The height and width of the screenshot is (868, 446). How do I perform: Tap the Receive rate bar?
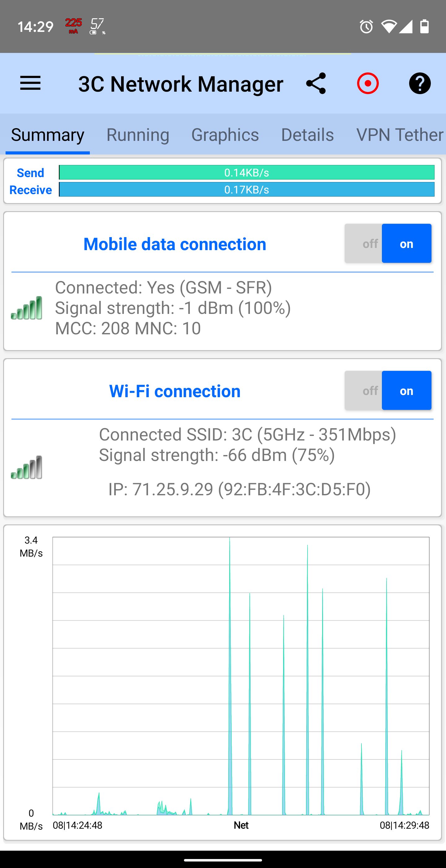coord(247,190)
